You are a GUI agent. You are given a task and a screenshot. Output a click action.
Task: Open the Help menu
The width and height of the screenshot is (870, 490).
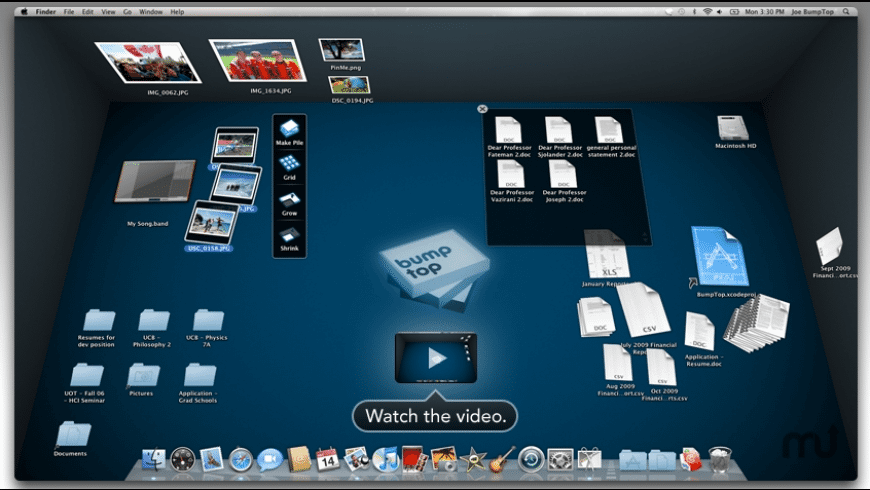coord(177,11)
